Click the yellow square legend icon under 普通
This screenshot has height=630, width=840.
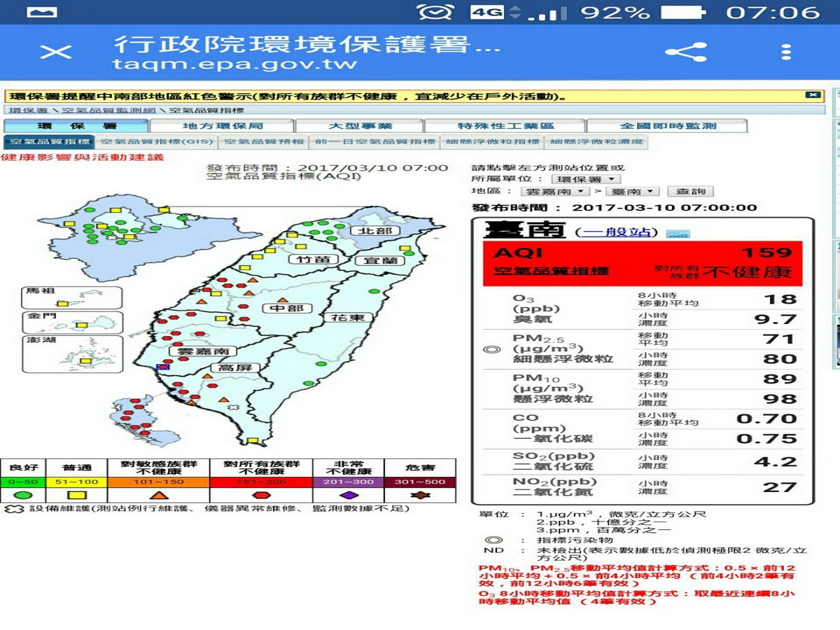76,495
